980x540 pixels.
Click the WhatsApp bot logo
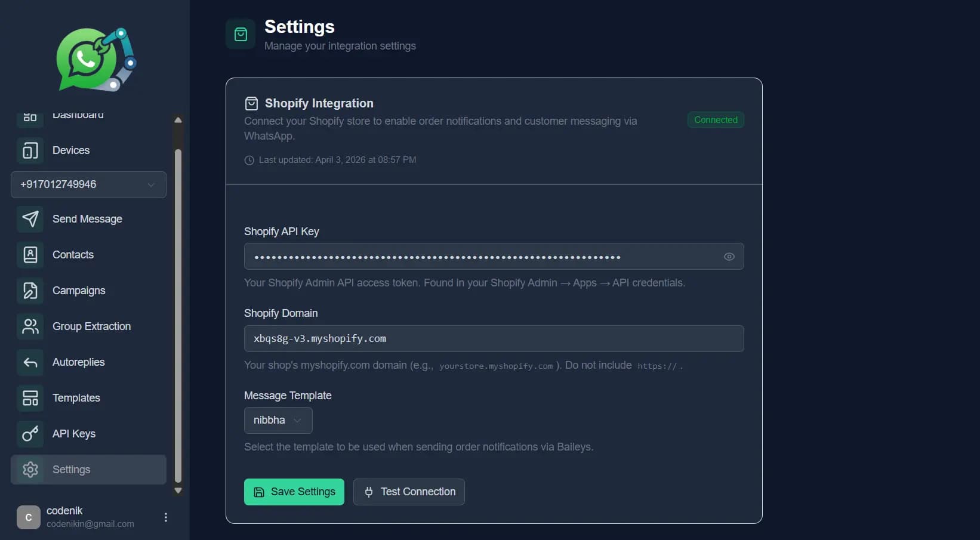(x=94, y=59)
